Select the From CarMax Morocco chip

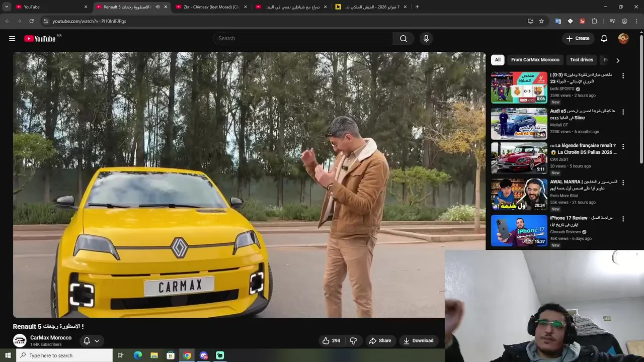(535, 60)
